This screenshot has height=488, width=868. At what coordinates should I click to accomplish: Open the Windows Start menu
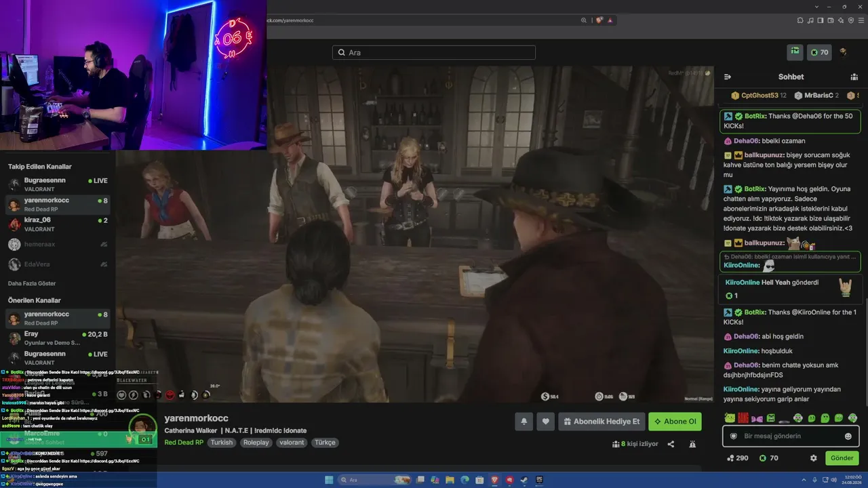329,480
